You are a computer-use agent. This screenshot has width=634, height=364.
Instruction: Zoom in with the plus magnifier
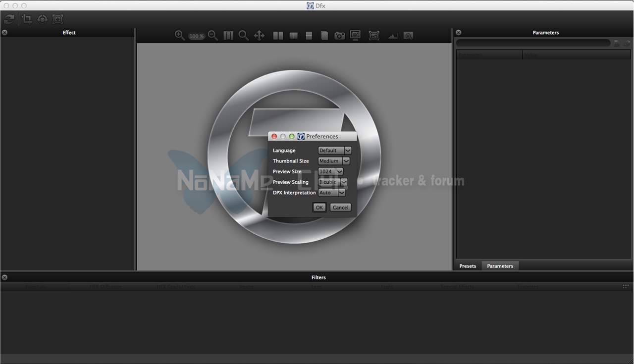tap(180, 35)
